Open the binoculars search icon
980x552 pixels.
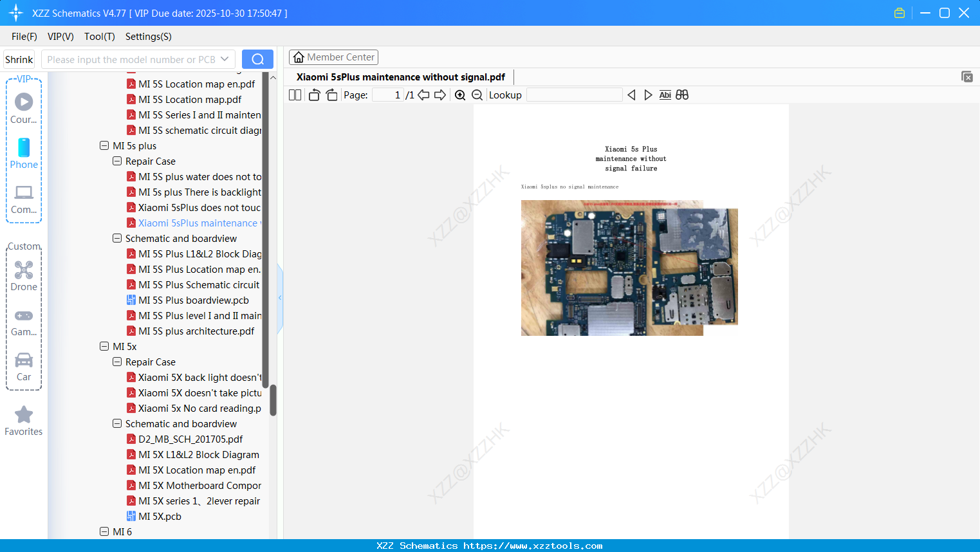[682, 95]
